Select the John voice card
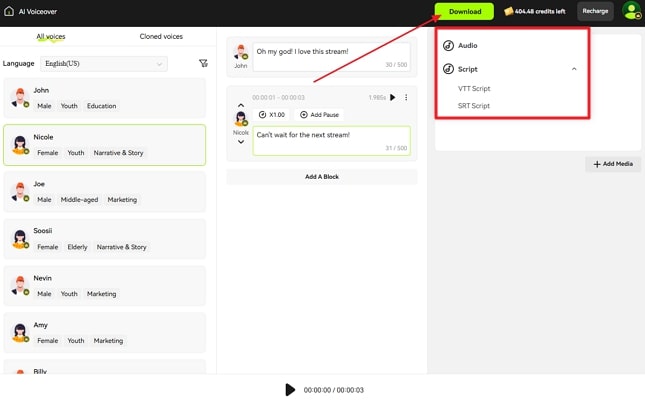The image size is (645, 400). [104, 98]
